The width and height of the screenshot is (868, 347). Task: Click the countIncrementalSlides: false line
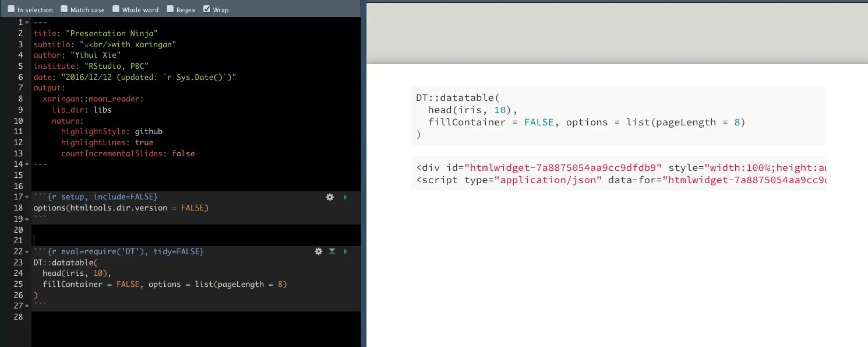click(x=128, y=153)
